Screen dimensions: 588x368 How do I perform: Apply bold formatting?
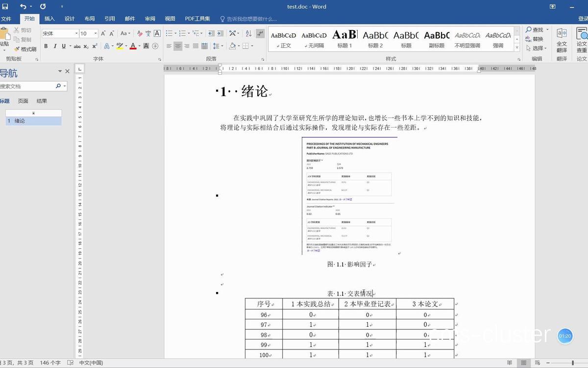[x=46, y=46]
